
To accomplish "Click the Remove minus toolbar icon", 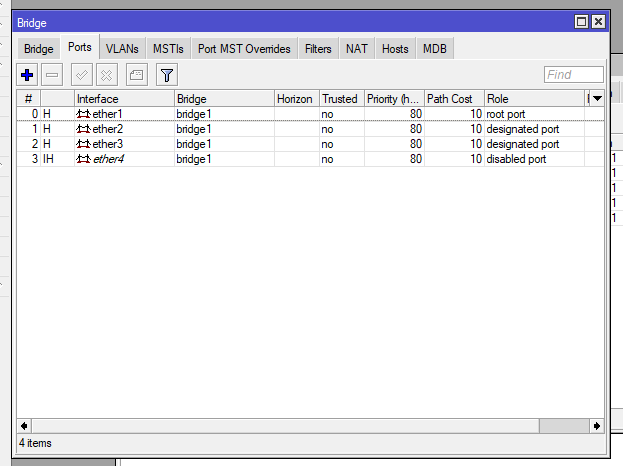I will (x=53, y=75).
